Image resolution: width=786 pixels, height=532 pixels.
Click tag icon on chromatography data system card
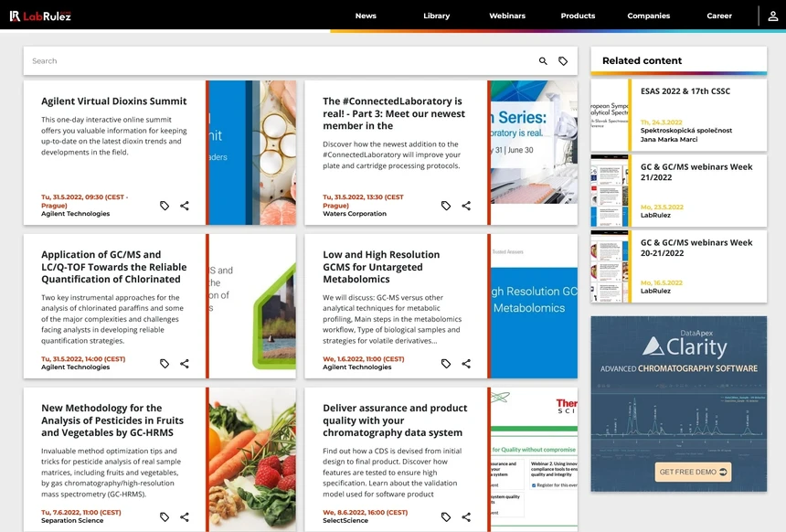[446, 517]
